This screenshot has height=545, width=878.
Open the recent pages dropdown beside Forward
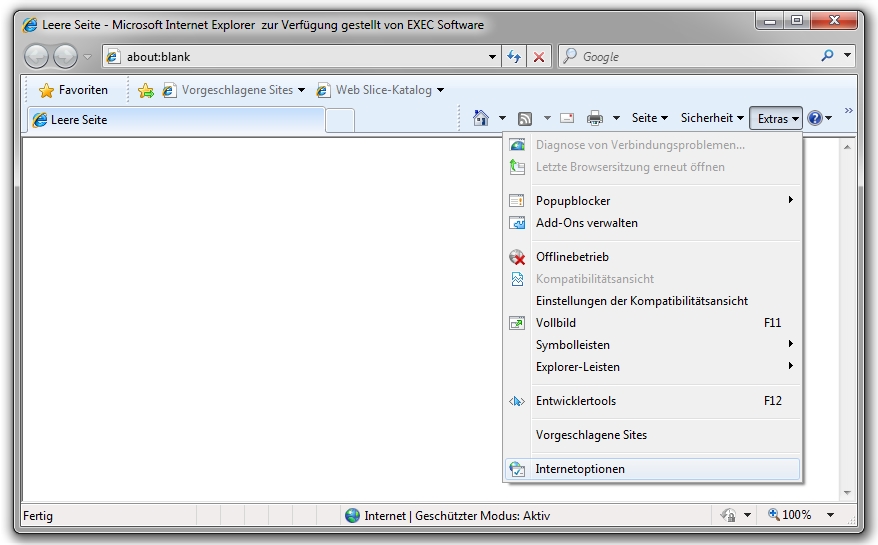pos(87,57)
